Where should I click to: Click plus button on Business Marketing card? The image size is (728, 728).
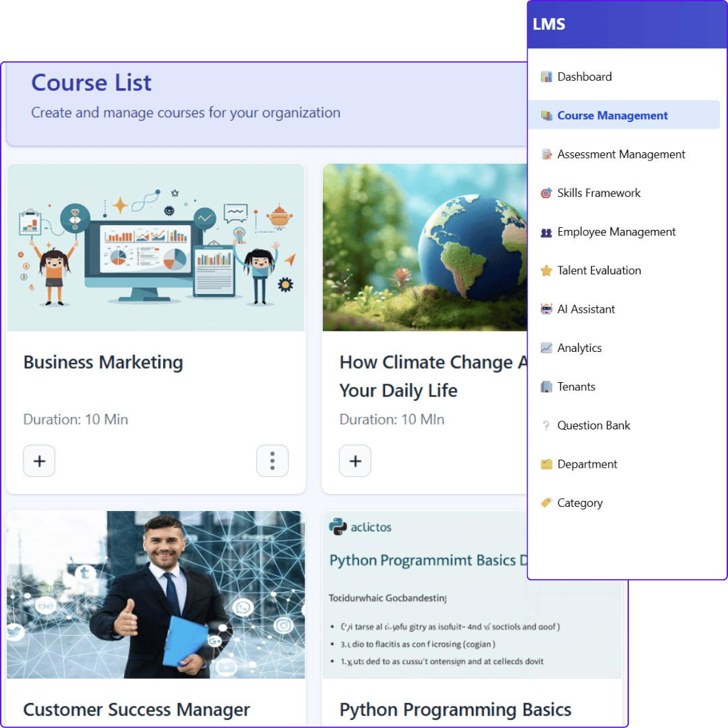click(40, 461)
